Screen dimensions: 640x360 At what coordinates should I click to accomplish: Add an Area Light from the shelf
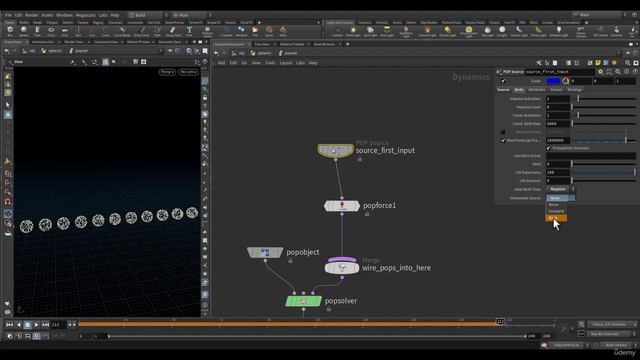pyautogui.click(x=387, y=31)
